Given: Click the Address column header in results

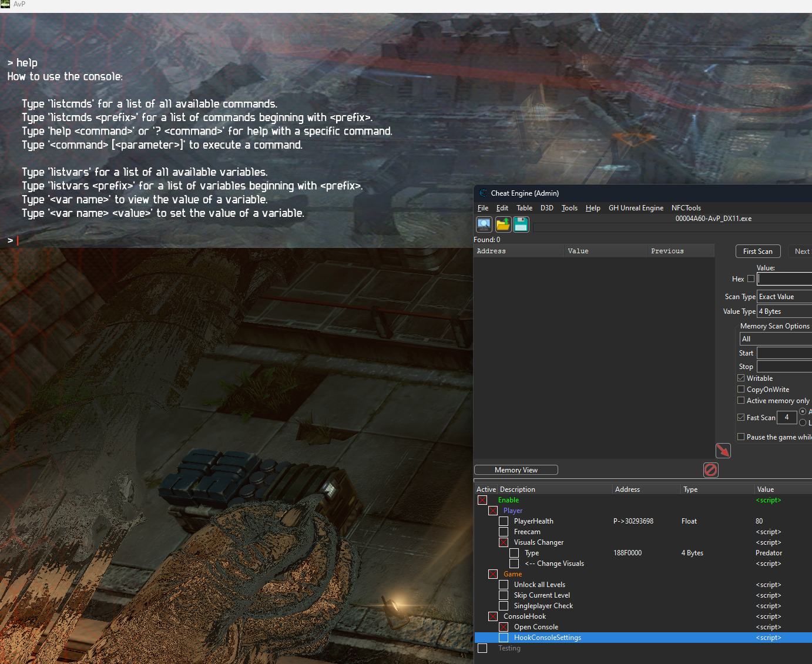Looking at the screenshot, I should 519,251.
